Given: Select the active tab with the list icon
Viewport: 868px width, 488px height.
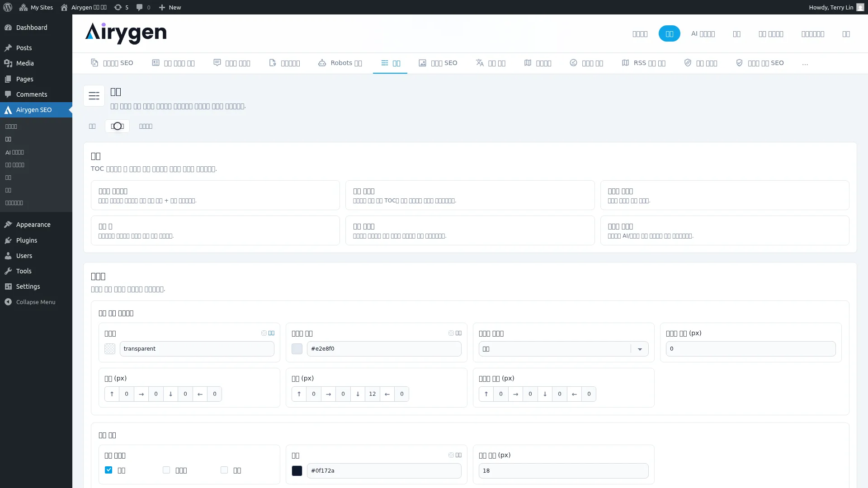Looking at the screenshot, I should [390, 63].
